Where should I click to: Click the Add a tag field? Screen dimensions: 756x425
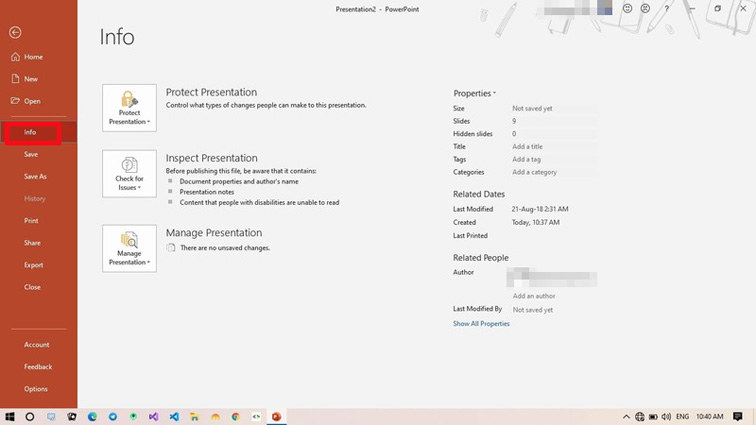tap(554, 159)
